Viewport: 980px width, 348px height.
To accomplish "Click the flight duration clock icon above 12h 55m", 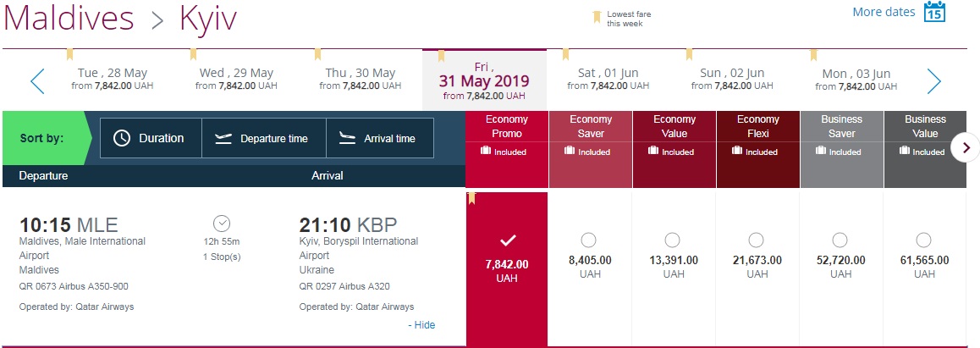I will 222,224.
